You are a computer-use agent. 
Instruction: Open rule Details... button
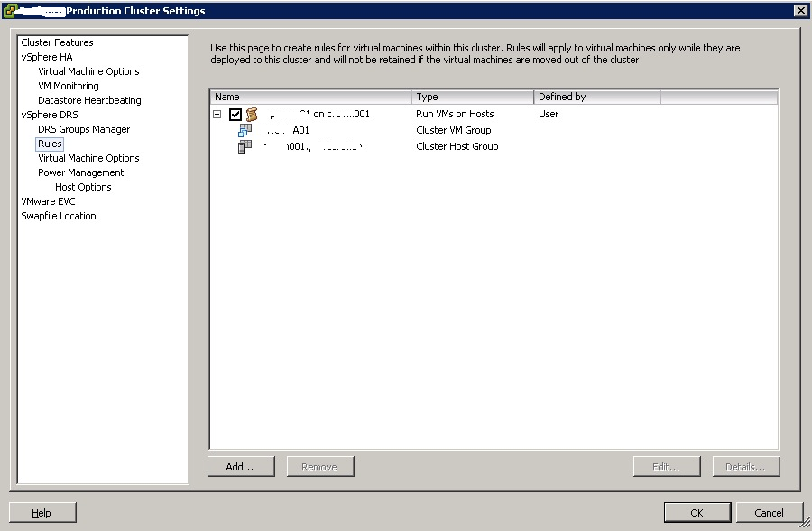tap(746, 467)
